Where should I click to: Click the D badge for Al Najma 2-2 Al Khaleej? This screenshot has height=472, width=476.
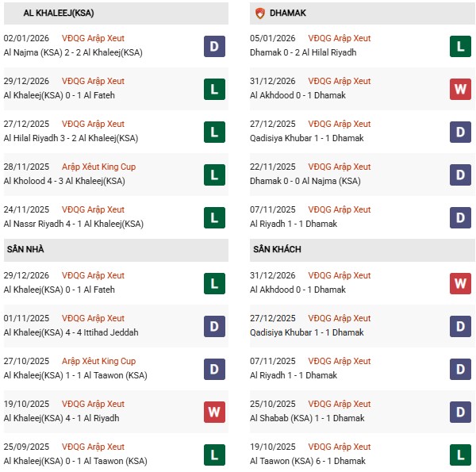214,46
